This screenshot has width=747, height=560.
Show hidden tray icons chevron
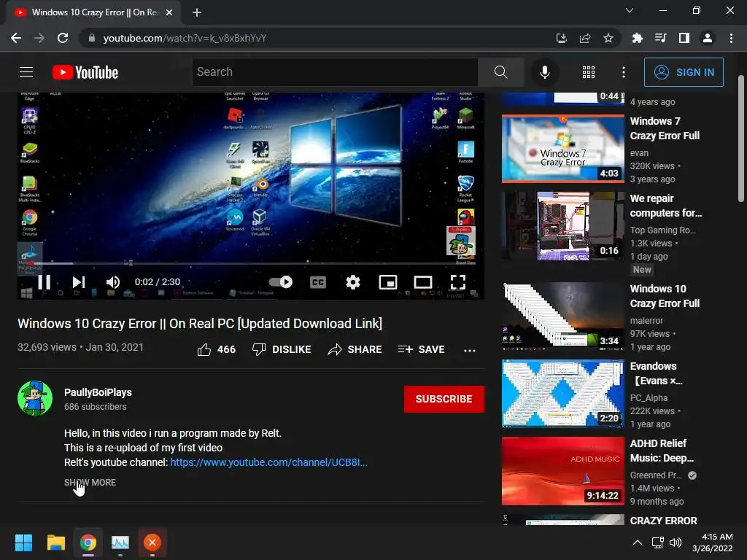point(637,542)
